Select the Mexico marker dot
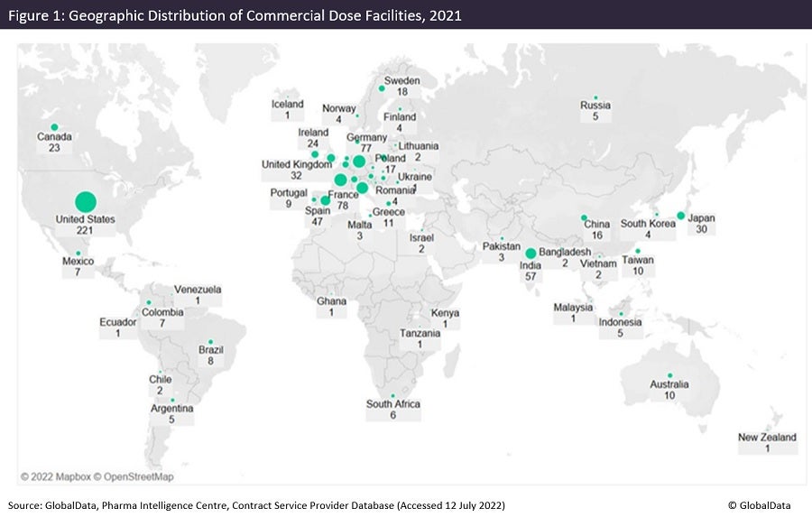 pyautogui.click(x=78, y=254)
